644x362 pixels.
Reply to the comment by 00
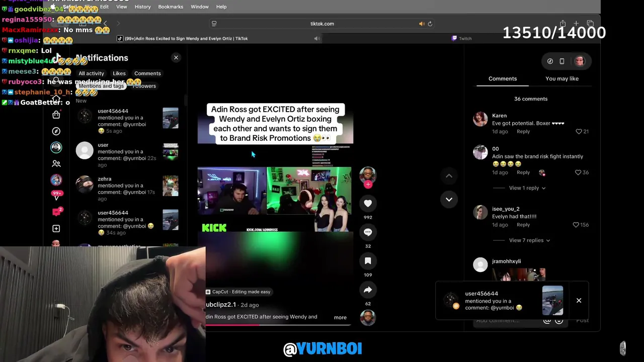click(x=523, y=172)
